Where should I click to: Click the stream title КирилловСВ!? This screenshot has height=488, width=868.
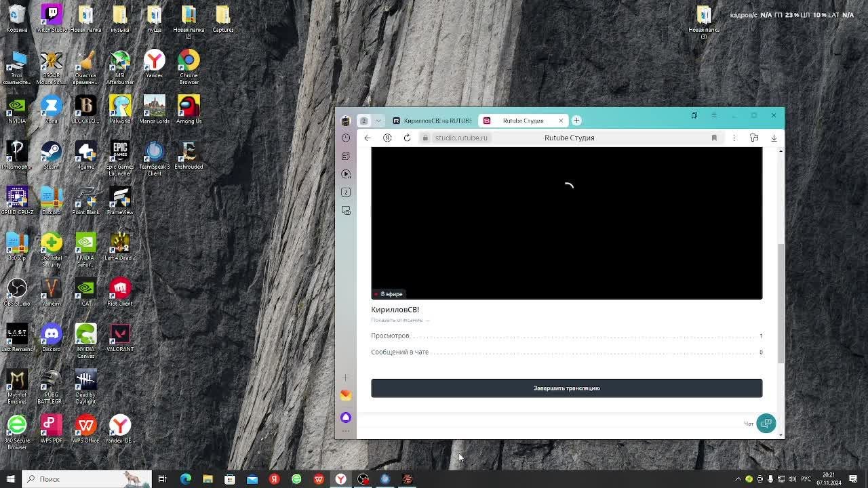pos(395,310)
